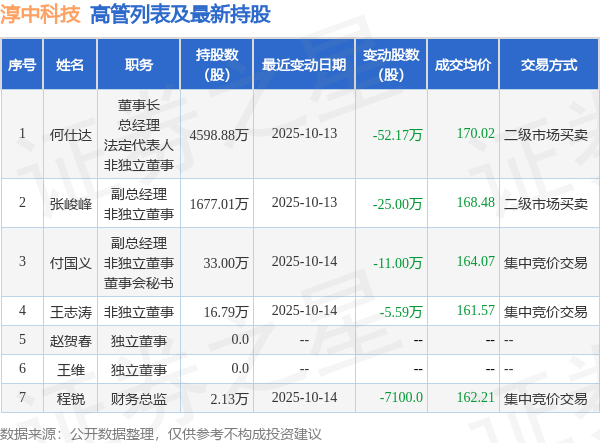
Task: Click change amount -52.17万
Action: tap(398, 135)
